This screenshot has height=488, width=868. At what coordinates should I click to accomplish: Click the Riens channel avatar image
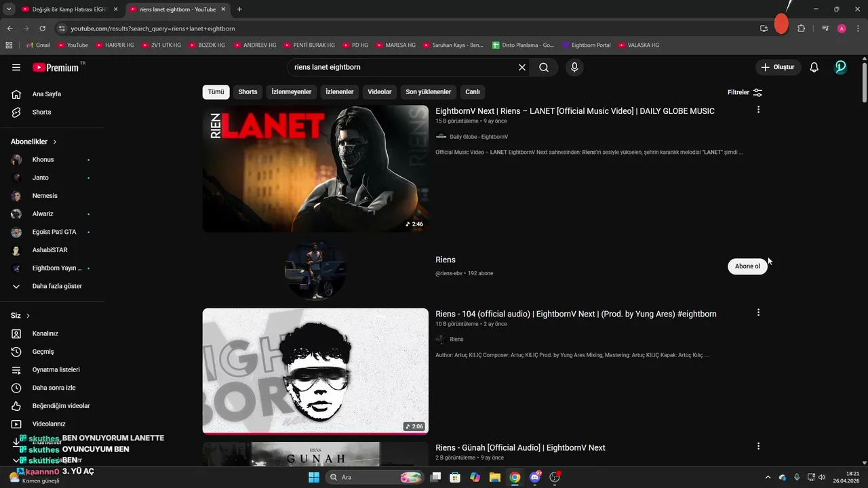[x=315, y=269]
